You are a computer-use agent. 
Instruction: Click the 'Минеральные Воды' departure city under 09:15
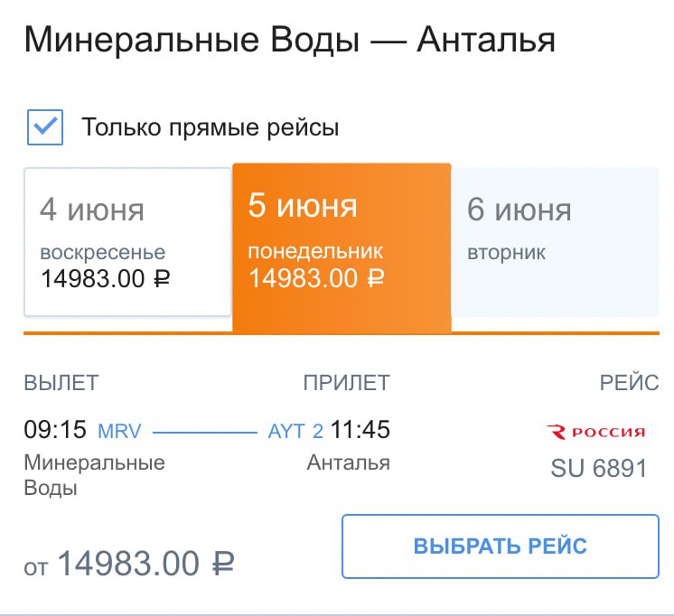94,475
